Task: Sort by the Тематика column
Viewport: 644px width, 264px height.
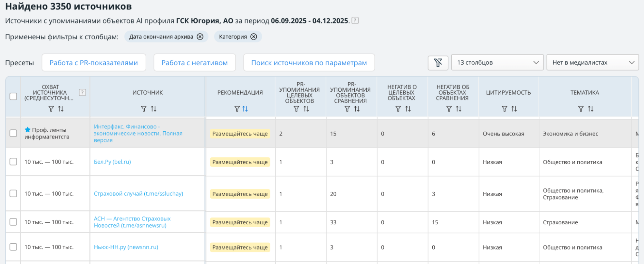Action: coord(591,109)
